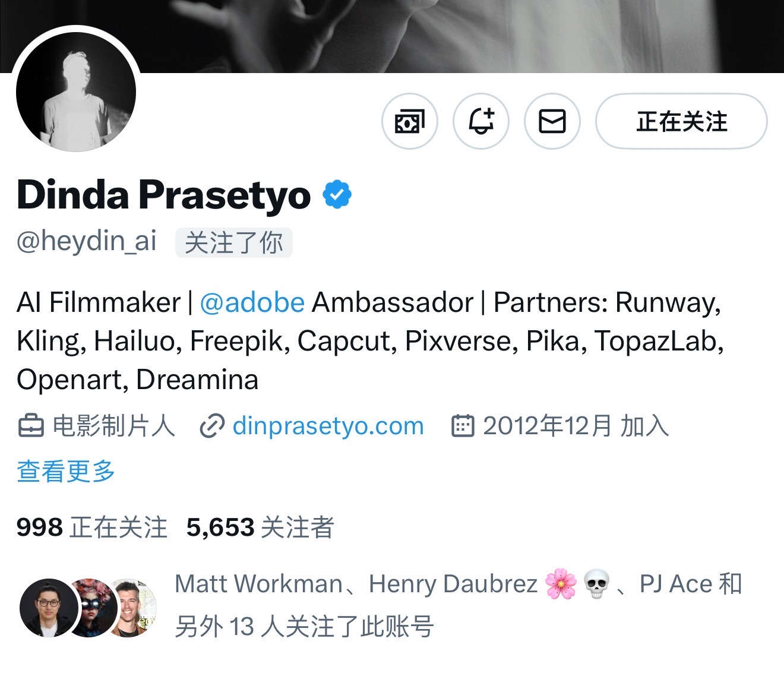Open direct message envelope icon
The width and height of the screenshot is (784, 676).
[x=552, y=122]
